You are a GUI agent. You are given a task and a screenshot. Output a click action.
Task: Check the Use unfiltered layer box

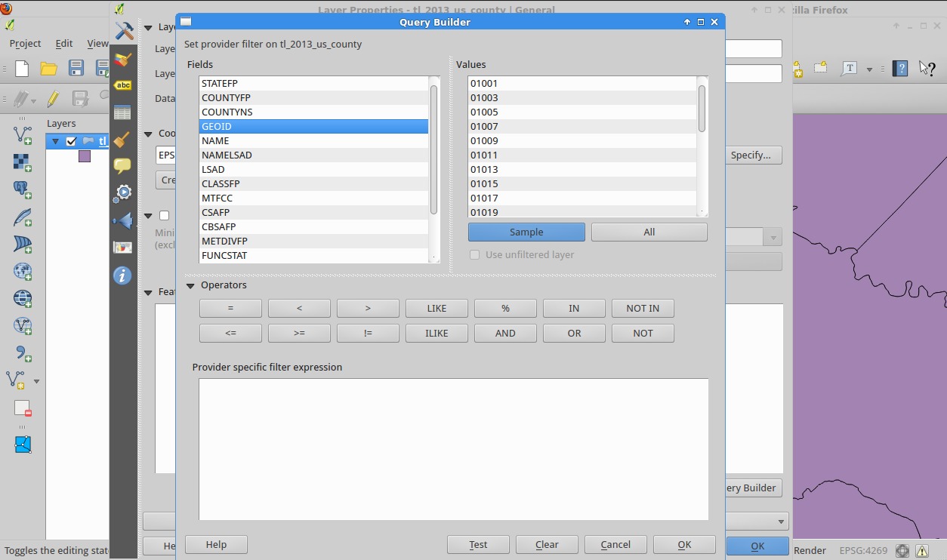474,255
